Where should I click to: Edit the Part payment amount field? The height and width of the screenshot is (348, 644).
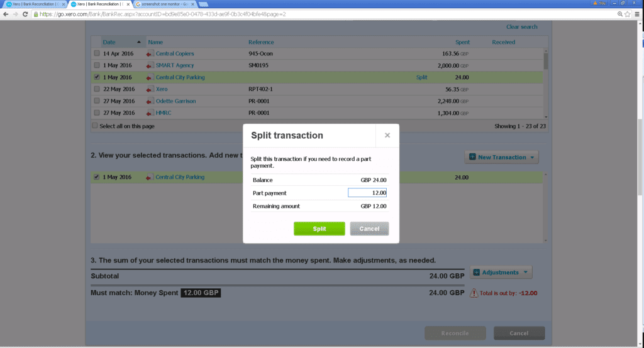367,193
